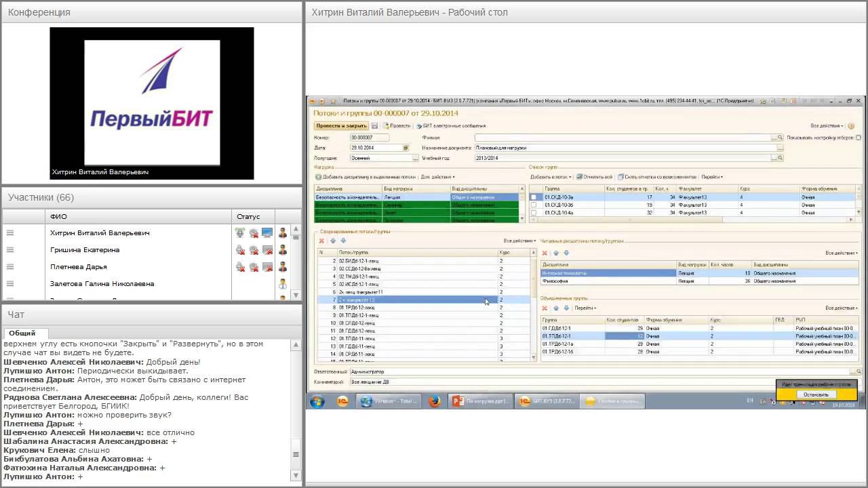The height and width of the screenshot is (488, 868).
Task: Open Firefox from the taskbar
Action: pos(435,401)
